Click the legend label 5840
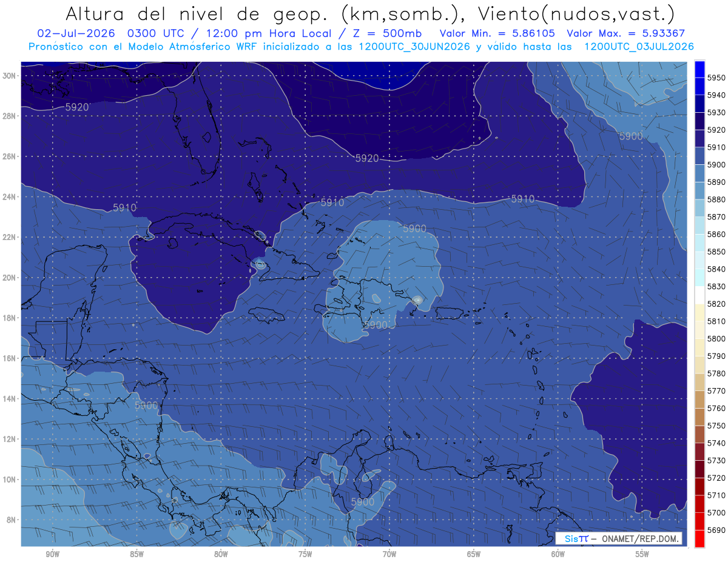This screenshot has height=562, width=728. [716, 269]
